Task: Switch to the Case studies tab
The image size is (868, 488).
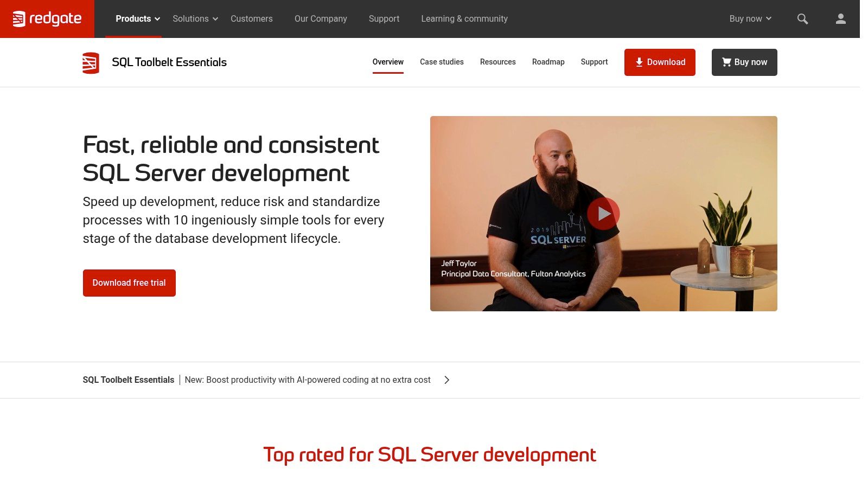Action: [441, 62]
